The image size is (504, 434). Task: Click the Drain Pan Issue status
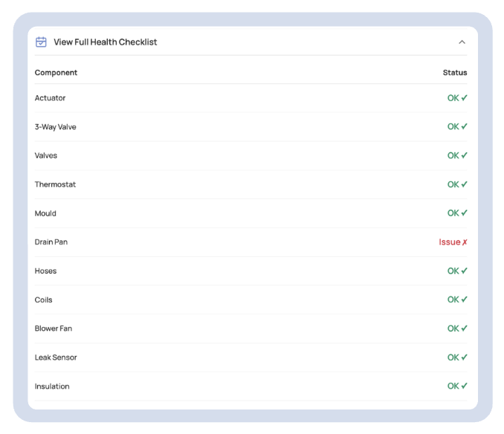pyautogui.click(x=453, y=242)
